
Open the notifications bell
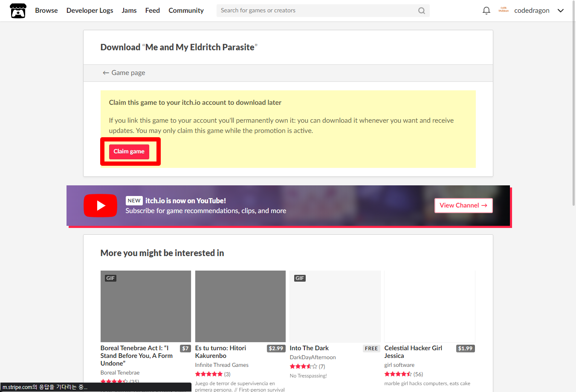[x=486, y=11]
